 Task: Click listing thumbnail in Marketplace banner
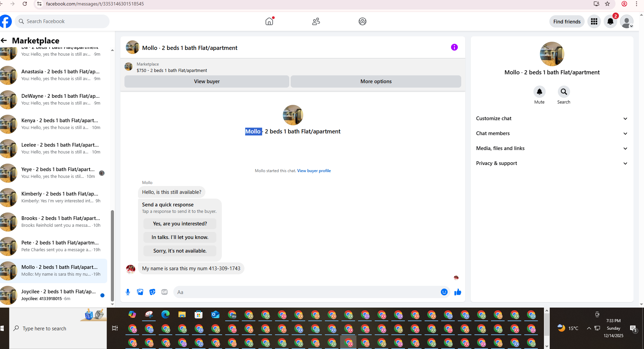tap(129, 67)
